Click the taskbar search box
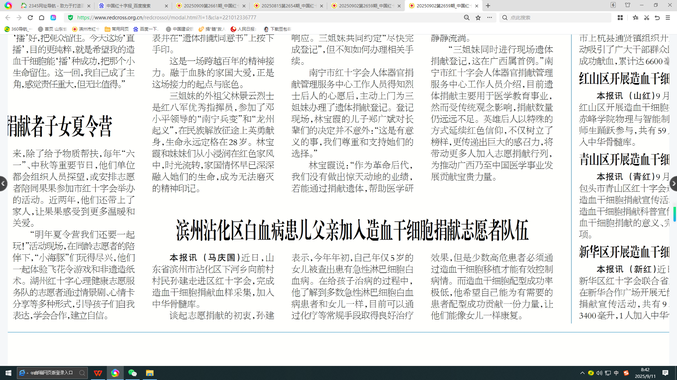 52,373
